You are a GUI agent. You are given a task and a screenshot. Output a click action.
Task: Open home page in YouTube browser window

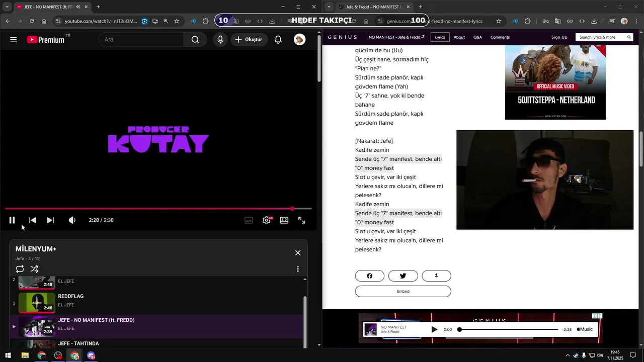coord(44,21)
